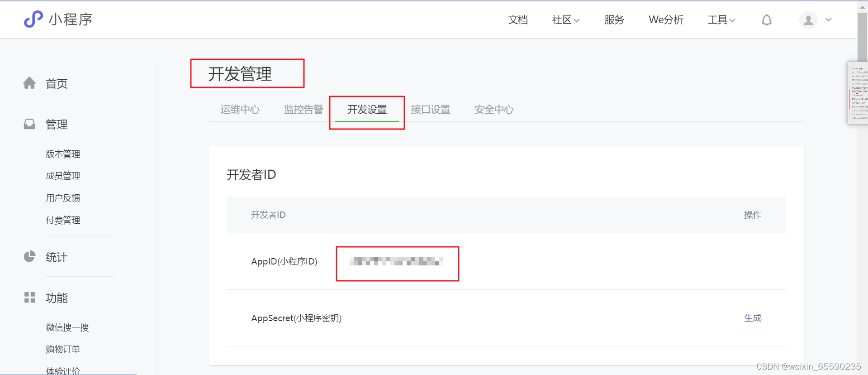Image resolution: width=868 pixels, height=375 pixels.
Task: Open the notification bell
Action: pos(767,20)
